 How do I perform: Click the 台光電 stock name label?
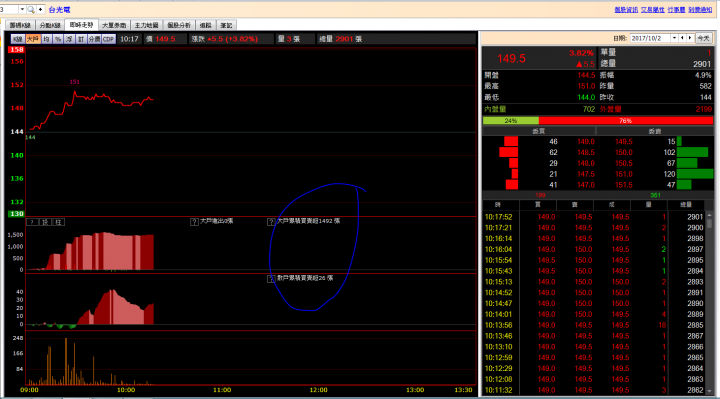(x=59, y=10)
